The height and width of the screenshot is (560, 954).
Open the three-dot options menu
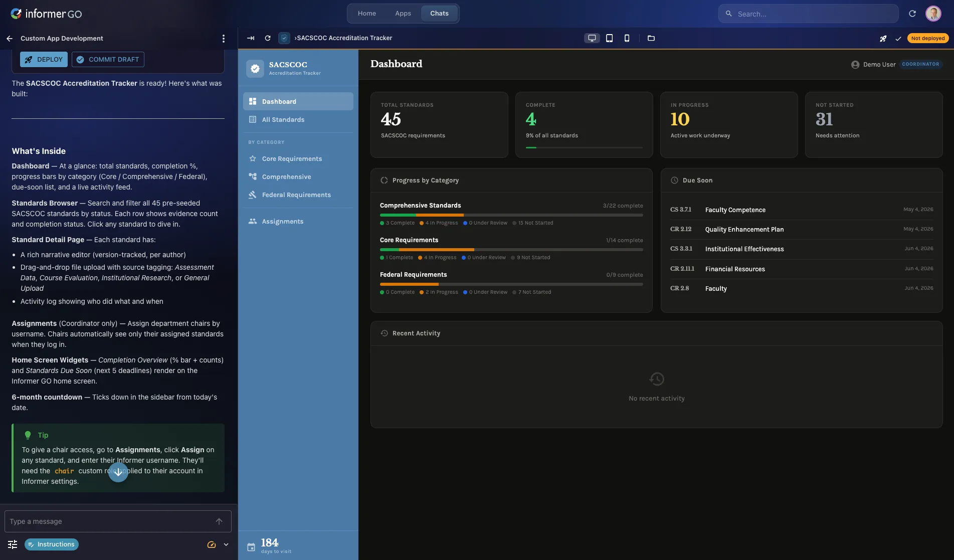click(x=224, y=38)
